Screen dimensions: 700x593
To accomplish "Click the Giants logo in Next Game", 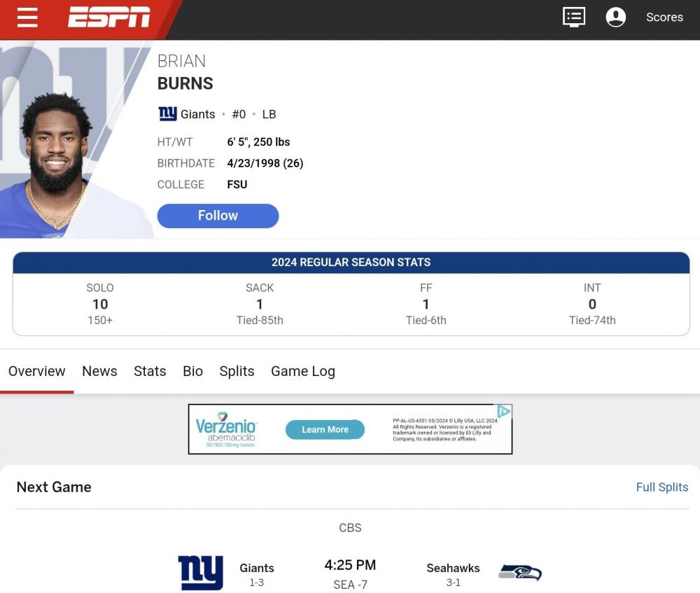I will (x=200, y=573).
